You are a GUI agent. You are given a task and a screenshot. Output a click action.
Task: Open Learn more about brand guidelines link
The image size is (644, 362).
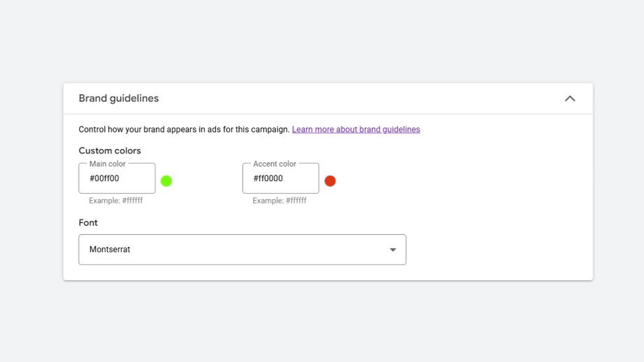click(x=356, y=129)
